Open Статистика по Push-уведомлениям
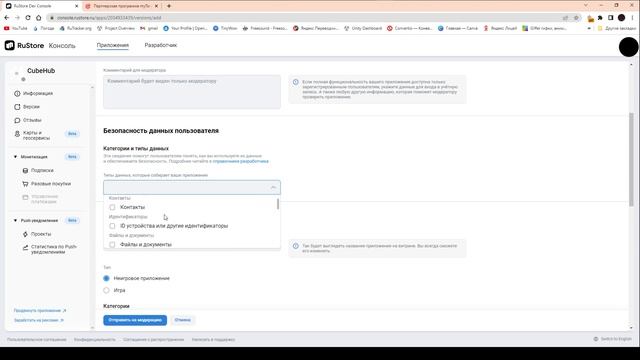The width and height of the screenshot is (640, 360). click(x=49, y=249)
